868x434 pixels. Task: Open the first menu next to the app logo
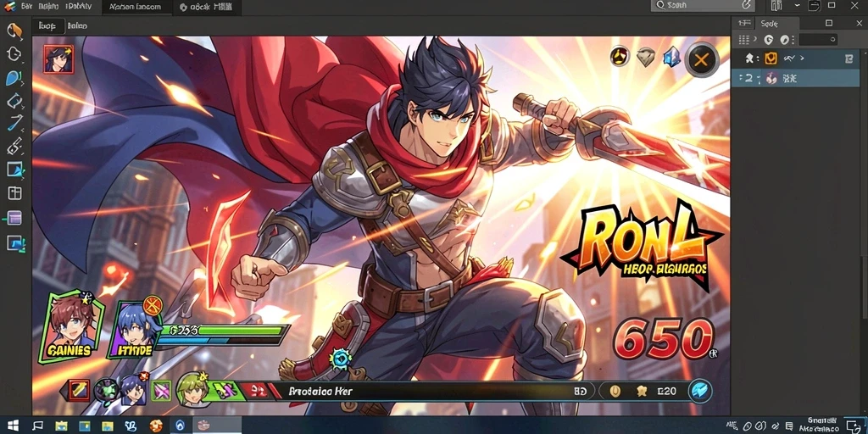(x=26, y=7)
